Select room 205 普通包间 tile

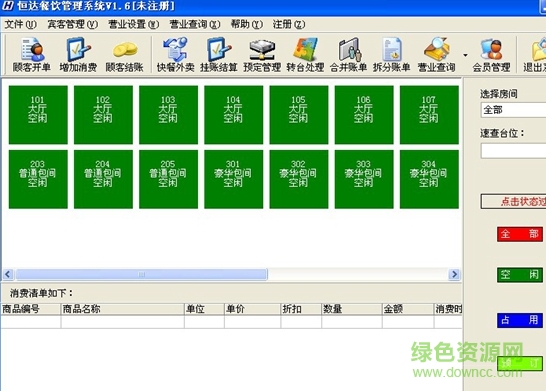point(168,179)
